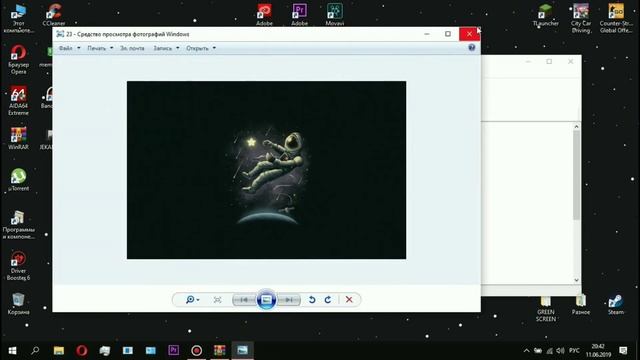The height and width of the screenshot is (360, 640).
Task: Open File Explorer from the taskbar
Action: (x=59, y=350)
